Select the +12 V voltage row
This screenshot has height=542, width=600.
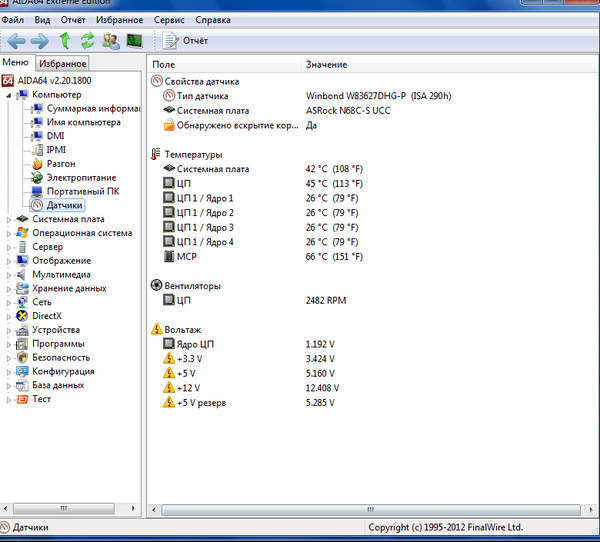point(251,388)
